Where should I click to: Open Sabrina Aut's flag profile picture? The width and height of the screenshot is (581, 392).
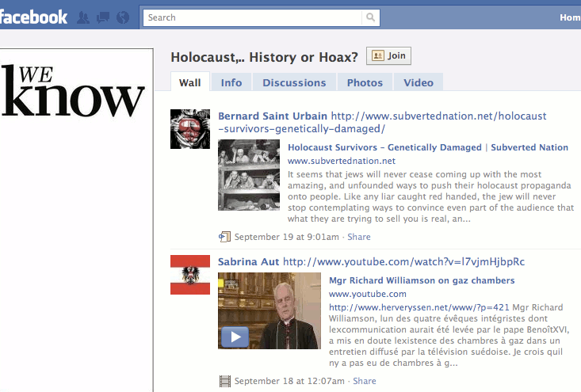190,275
